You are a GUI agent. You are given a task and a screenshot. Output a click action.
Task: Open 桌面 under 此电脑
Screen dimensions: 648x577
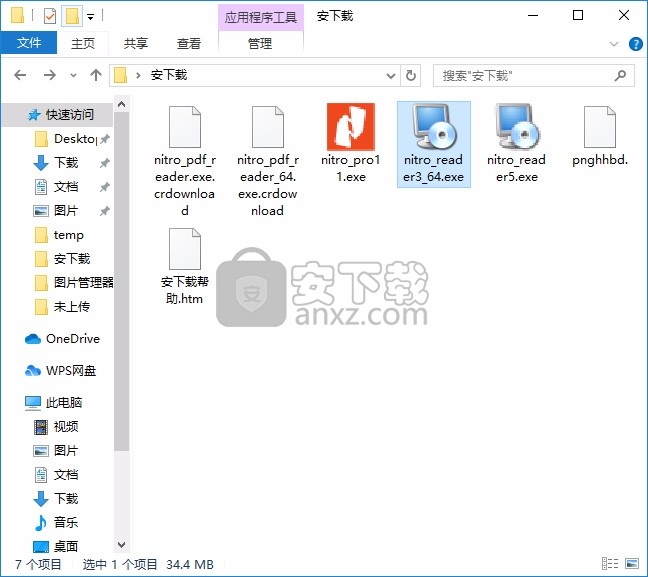55,546
